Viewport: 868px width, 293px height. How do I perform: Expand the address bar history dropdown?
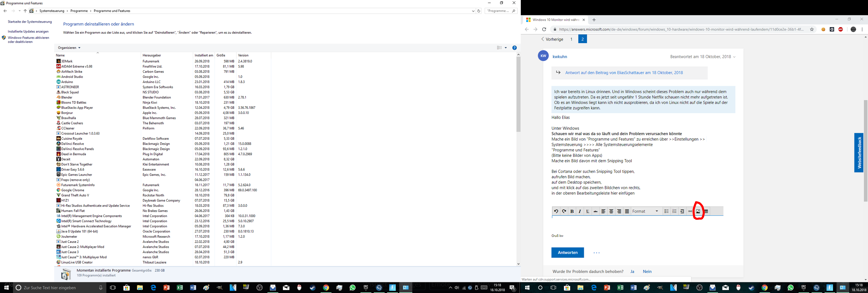point(473,11)
